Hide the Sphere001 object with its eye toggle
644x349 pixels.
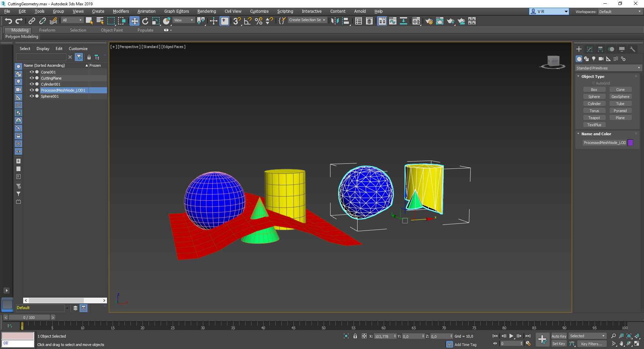(32, 96)
